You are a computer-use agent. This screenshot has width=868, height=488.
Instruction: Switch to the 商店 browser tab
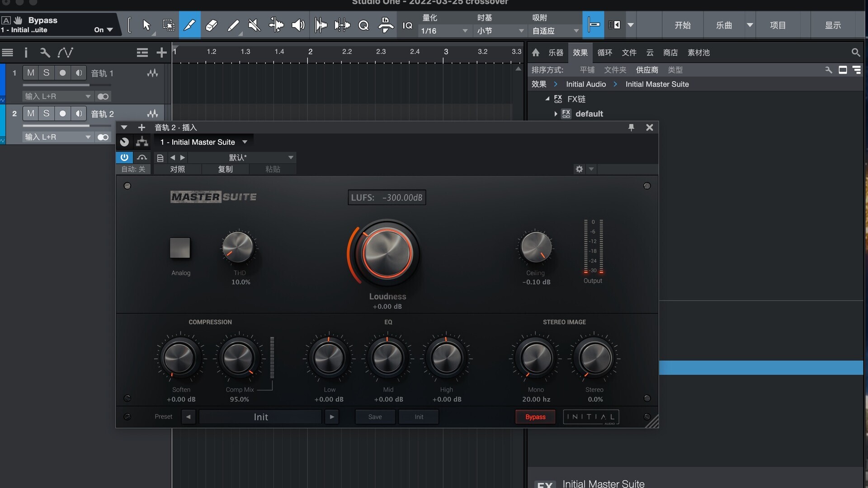670,52
